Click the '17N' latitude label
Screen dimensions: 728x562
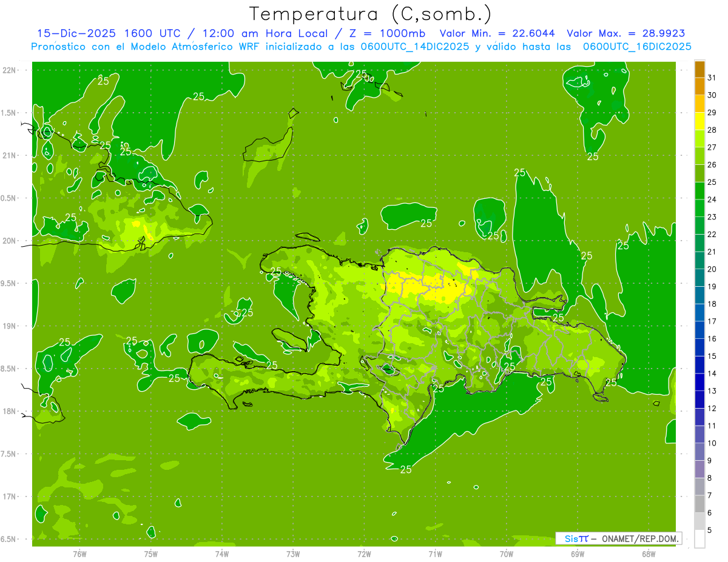10,497
